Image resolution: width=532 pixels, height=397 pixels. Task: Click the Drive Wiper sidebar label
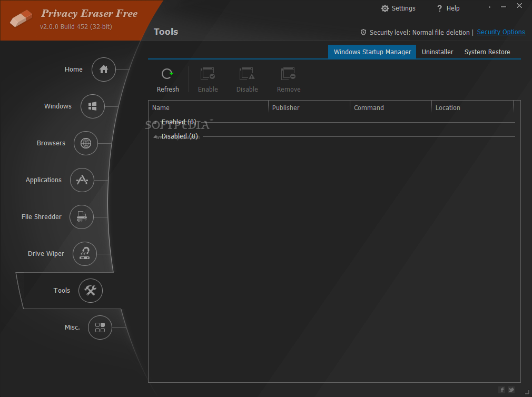coord(46,254)
